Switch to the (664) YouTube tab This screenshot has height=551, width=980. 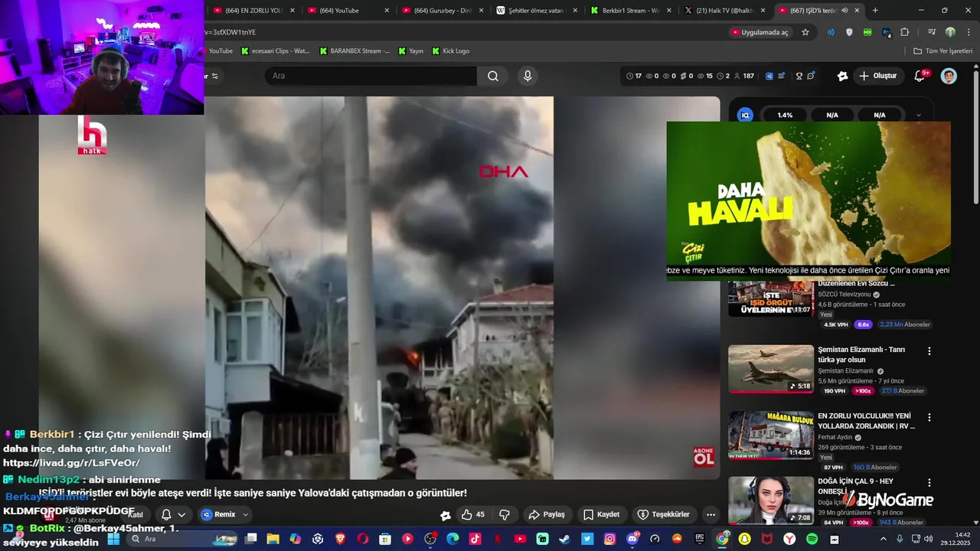coord(348,10)
